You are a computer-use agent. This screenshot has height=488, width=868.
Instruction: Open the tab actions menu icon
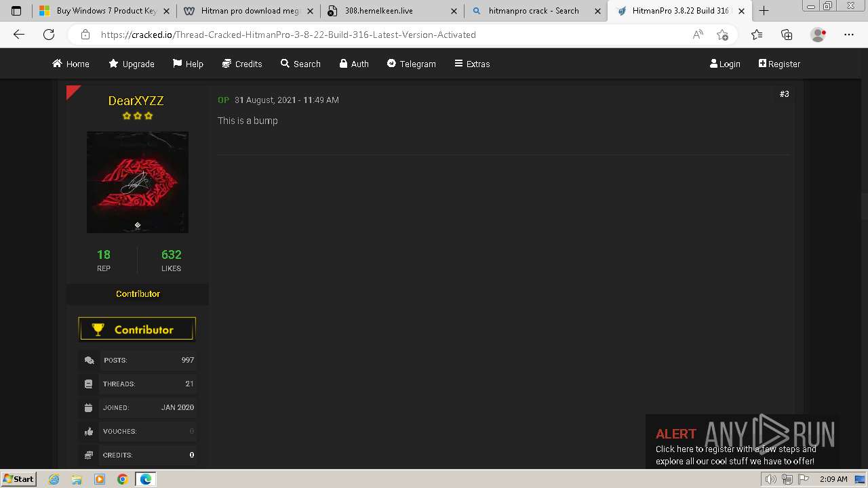[x=16, y=11]
